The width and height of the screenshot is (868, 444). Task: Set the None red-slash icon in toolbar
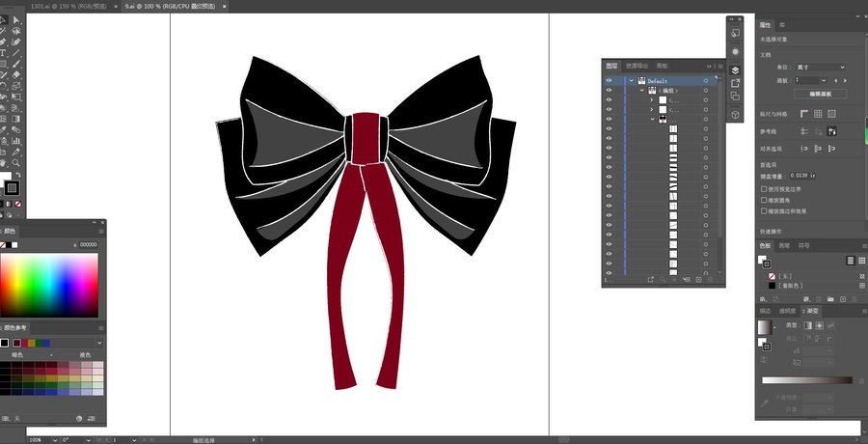point(17,204)
